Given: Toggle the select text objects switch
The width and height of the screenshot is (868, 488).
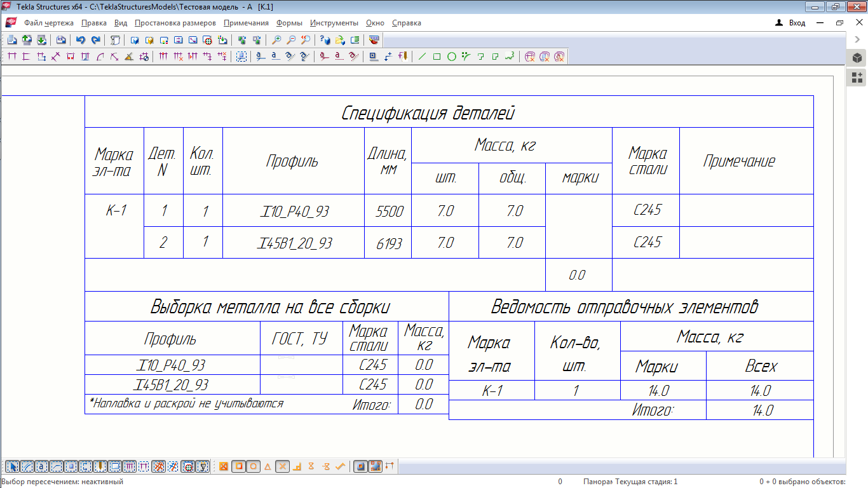Looking at the screenshot, I should coord(41,467).
